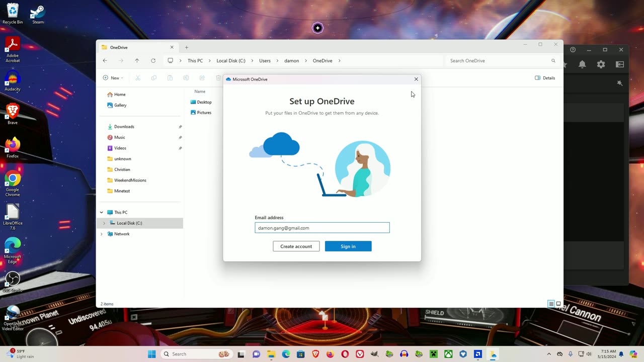Select the Minetest folder in sidebar
The image size is (644, 362).
[122, 191]
